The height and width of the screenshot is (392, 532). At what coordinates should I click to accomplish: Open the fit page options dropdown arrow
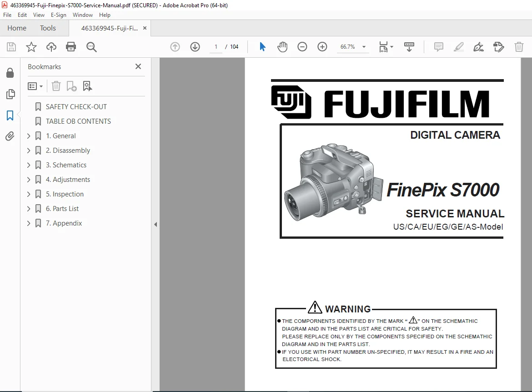(392, 47)
